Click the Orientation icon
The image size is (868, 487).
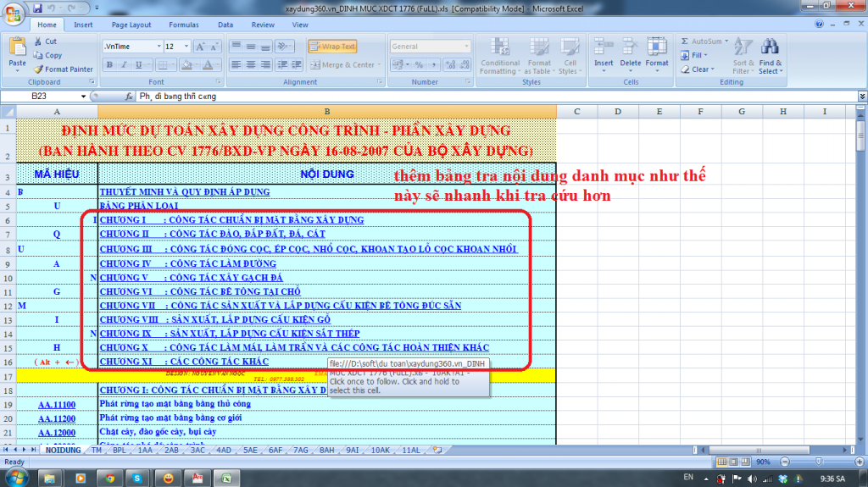284,46
